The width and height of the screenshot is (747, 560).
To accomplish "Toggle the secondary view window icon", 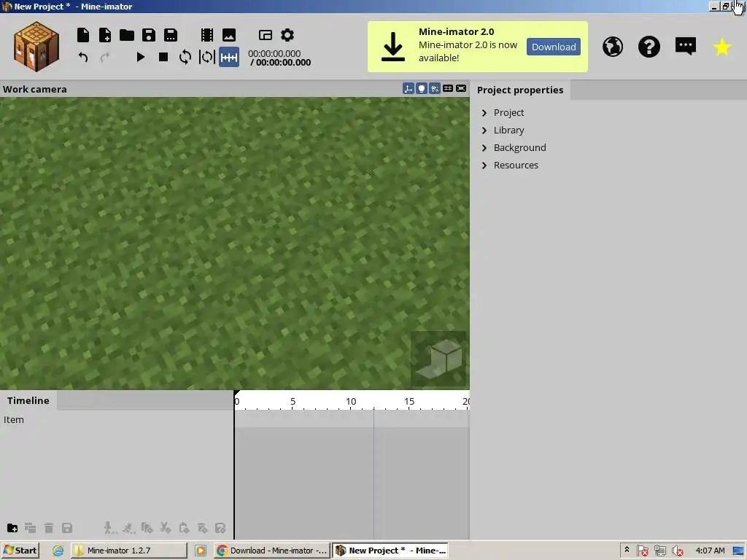I will click(266, 35).
